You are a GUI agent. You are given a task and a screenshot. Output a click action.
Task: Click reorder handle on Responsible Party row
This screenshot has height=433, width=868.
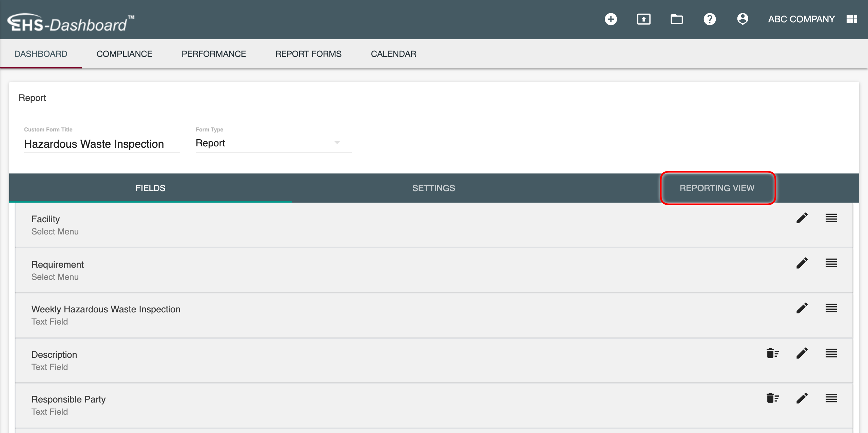pyautogui.click(x=831, y=398)
